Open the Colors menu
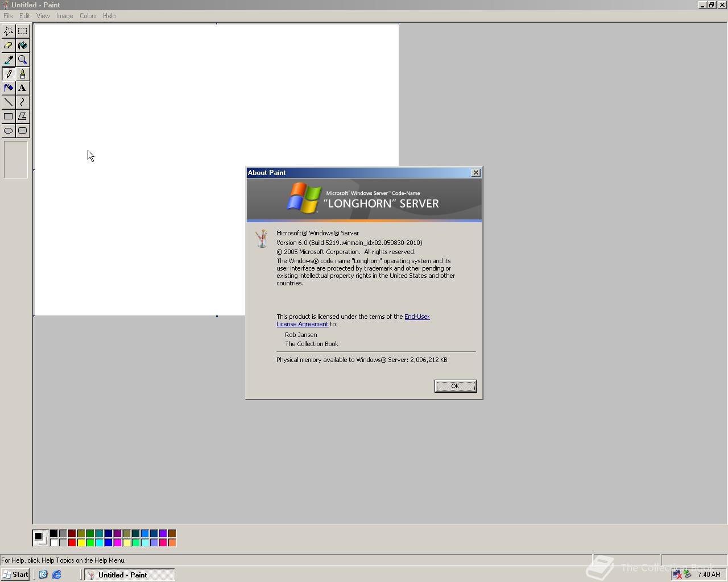 pos(88,16)
